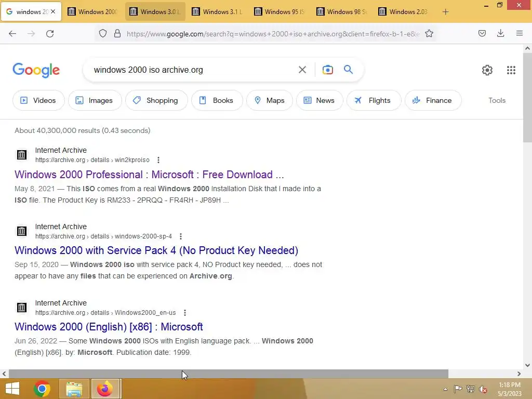Click archive.org win2kproiso URL breadcrumb
The height and width of the screenshot is (399, 532).
(92, 160)
